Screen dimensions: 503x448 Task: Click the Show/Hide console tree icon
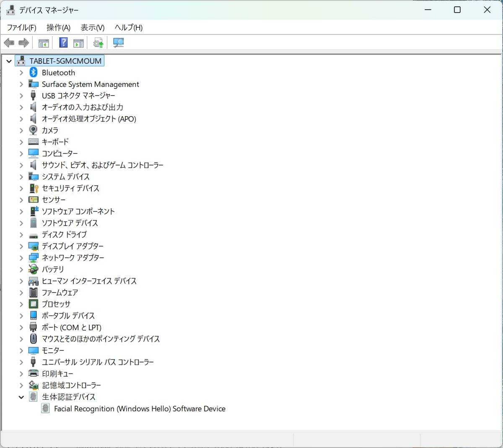tap(44, 43)
